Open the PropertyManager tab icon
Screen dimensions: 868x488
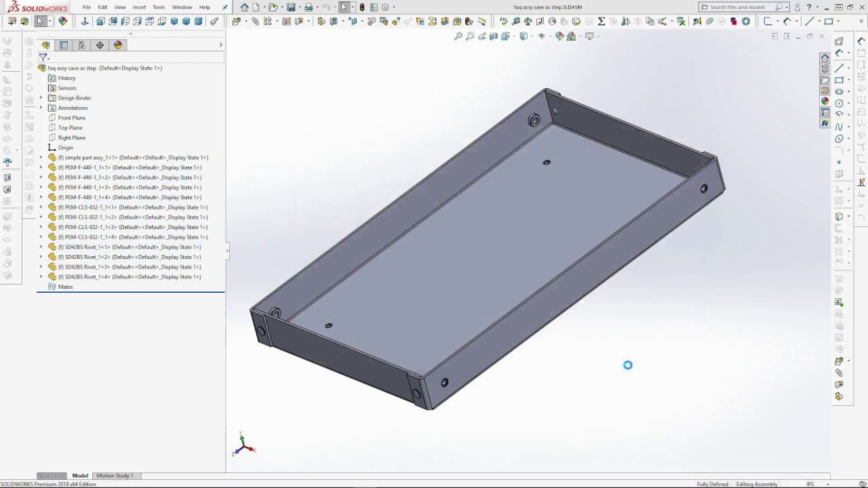pyautogui.click(x=64, y=45)
